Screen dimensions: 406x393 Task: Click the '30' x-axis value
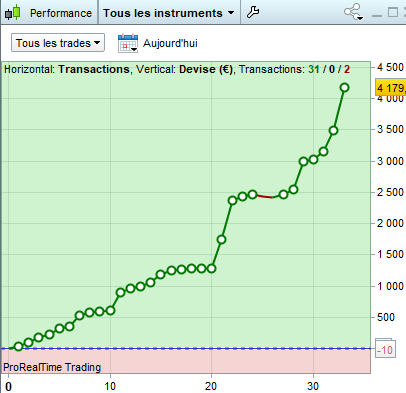[313, 386]
